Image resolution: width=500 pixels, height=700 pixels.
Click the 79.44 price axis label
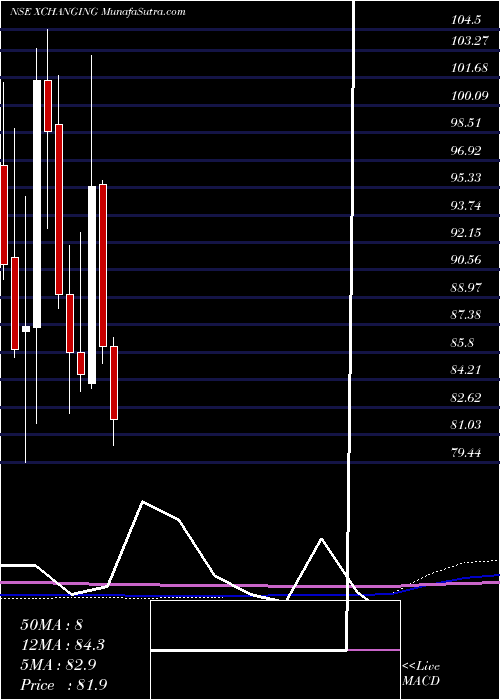tap(466, 452)
